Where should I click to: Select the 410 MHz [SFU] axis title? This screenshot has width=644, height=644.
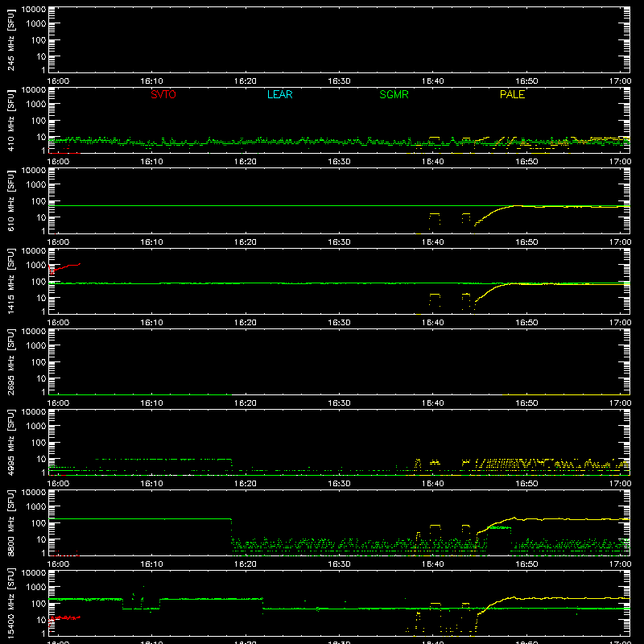pyautogui.click(x=10, y=120)
